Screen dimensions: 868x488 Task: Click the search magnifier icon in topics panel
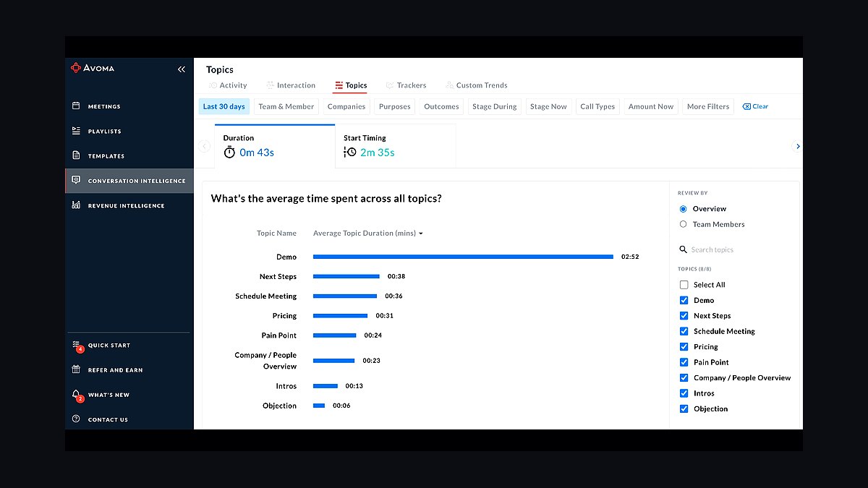coord(683,249)
